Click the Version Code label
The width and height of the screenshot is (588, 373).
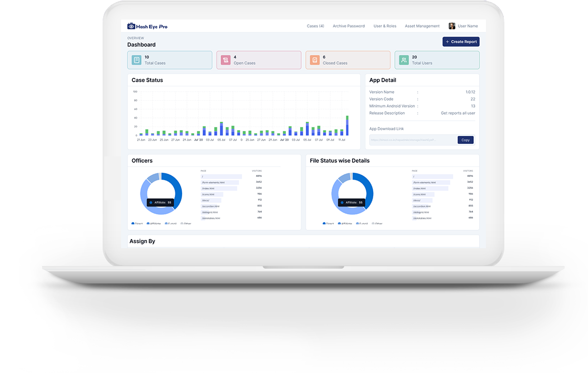(381, 99)
